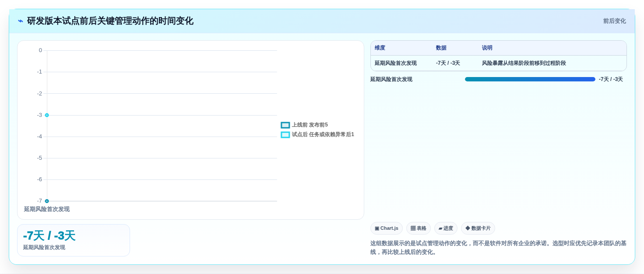Select the Chart.js tag
644x274 pixels.
[387, 228]
